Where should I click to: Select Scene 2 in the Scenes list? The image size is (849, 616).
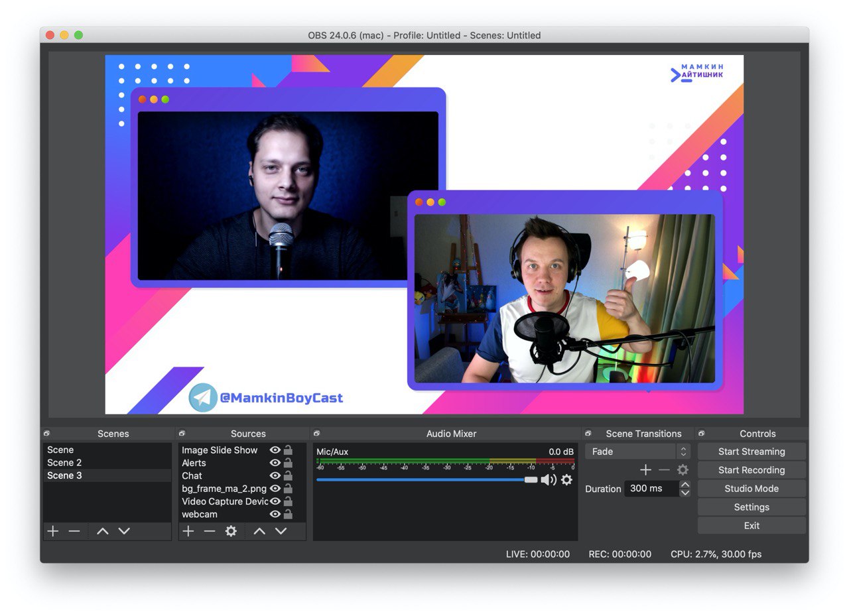tap(107, 463)
